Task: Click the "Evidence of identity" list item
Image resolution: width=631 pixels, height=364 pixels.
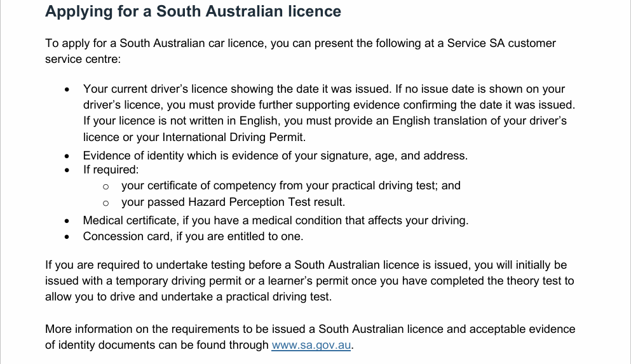Action: [x=275, y=155]
